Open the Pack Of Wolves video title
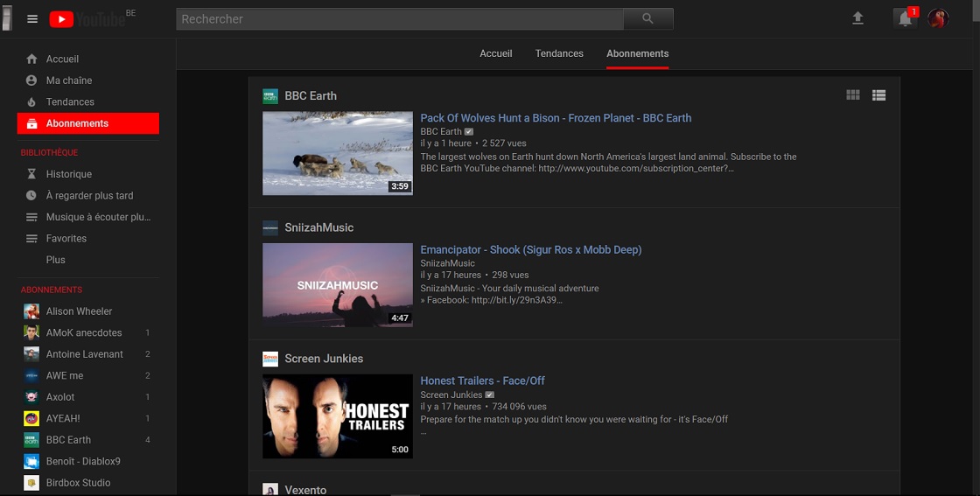The width and height of the screenshot is (980, 496). (556, 118)
